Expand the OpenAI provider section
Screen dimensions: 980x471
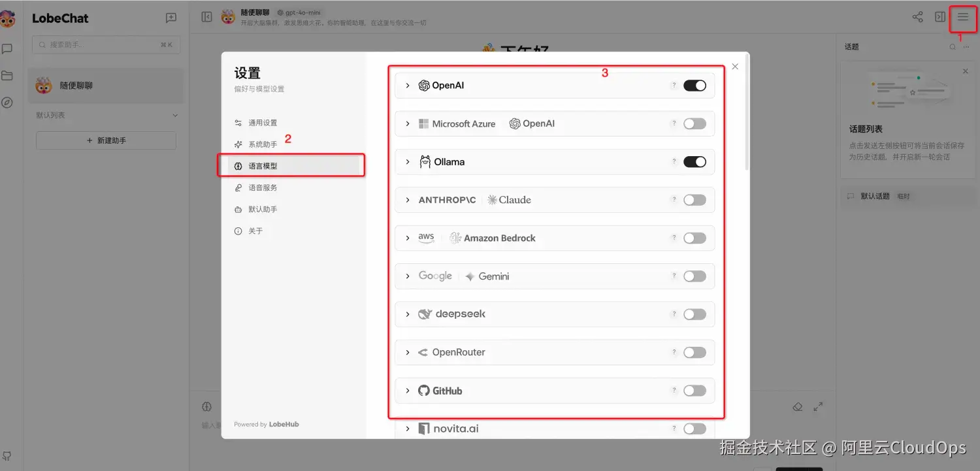408,86
